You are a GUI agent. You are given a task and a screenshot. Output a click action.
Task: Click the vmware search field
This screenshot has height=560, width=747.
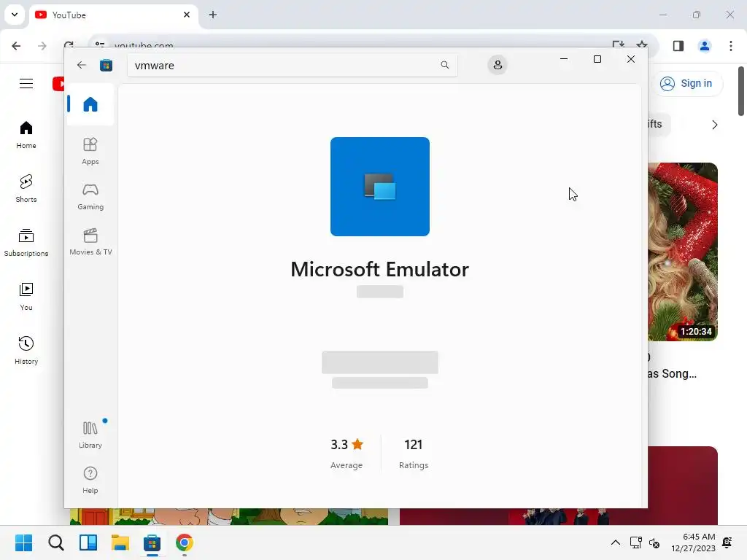click(292, 65)
